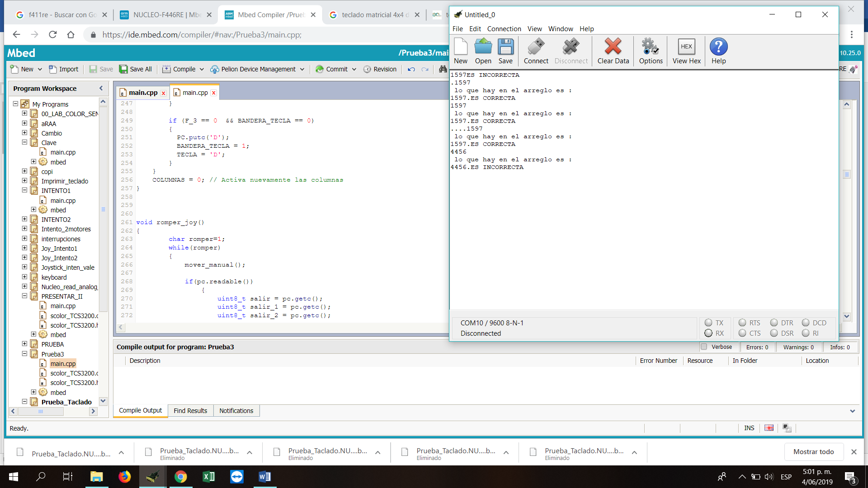The height and width of the screenshot is (488, 868).
Task: Toggle the RTS indicator
Action: (742, 323)
